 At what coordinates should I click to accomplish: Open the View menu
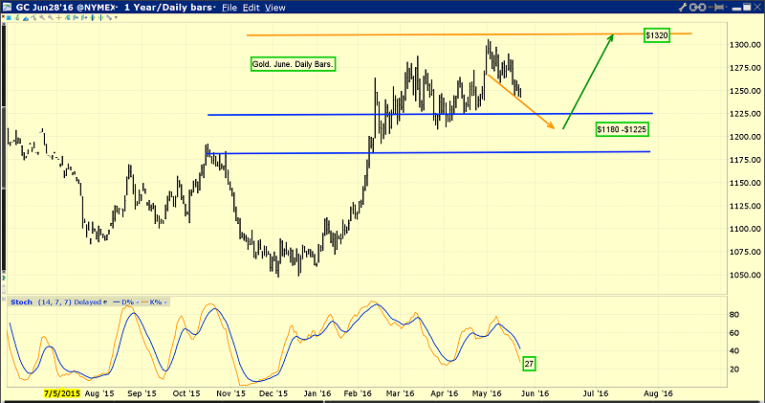click(x=273, y=6)
